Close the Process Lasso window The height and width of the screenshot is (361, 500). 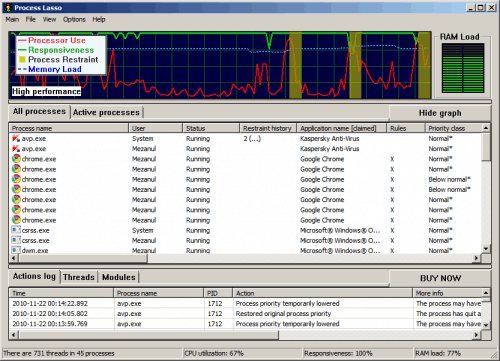(492, 7)
